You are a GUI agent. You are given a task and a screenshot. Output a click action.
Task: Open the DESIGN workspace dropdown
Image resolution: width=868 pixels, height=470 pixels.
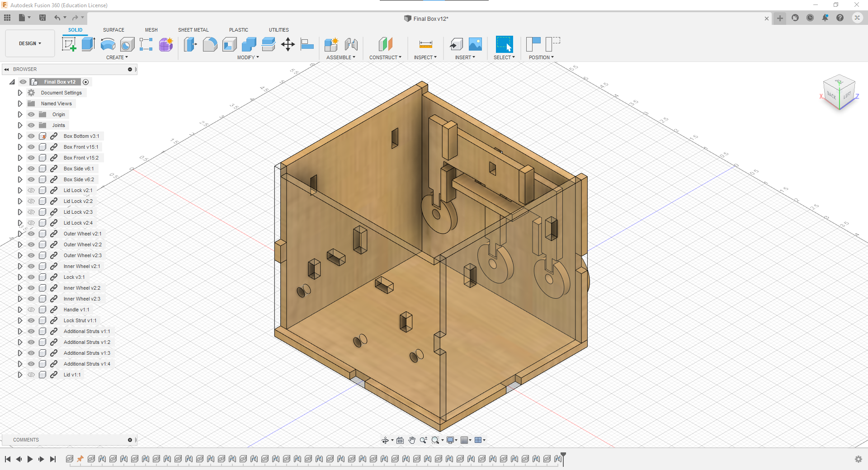(x=29, y=43)
